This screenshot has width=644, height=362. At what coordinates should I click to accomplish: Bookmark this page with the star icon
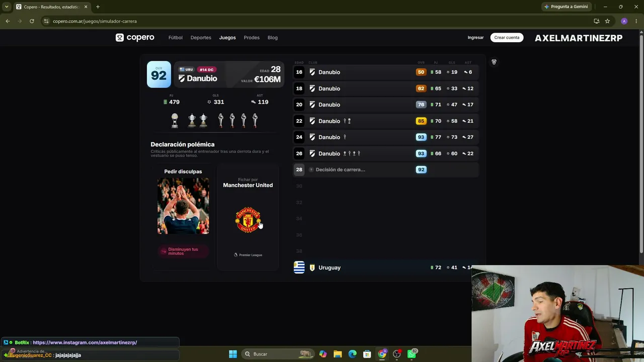pos(607,21)
